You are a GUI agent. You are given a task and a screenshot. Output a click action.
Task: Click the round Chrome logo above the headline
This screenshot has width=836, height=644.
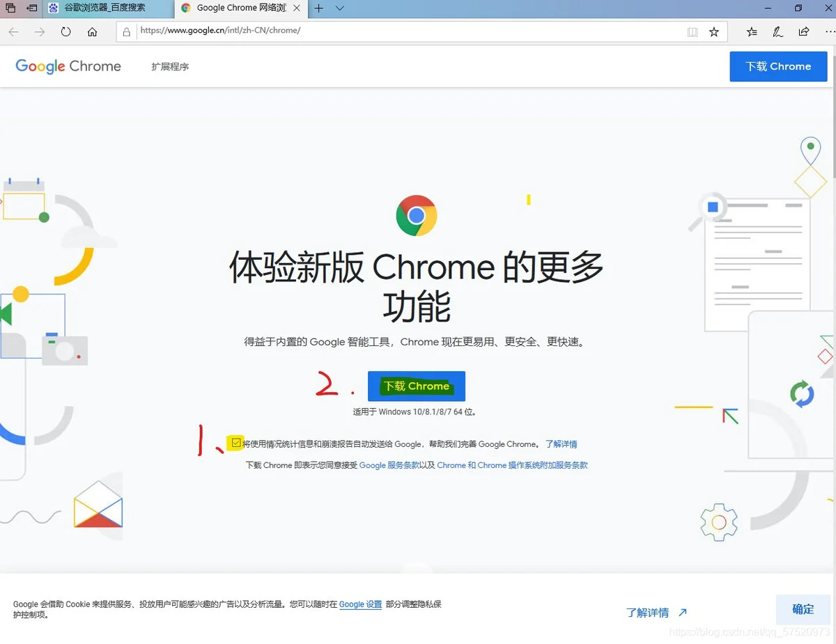[x=417, y=216]
